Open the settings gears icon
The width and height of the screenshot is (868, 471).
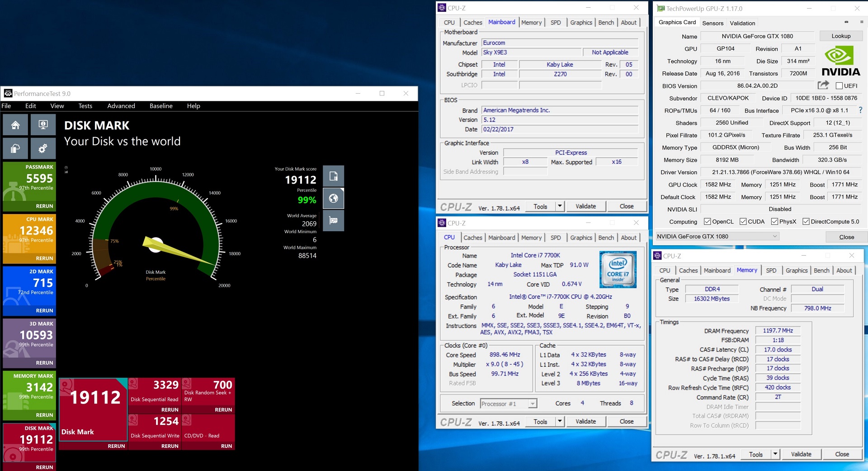(43, 148)
